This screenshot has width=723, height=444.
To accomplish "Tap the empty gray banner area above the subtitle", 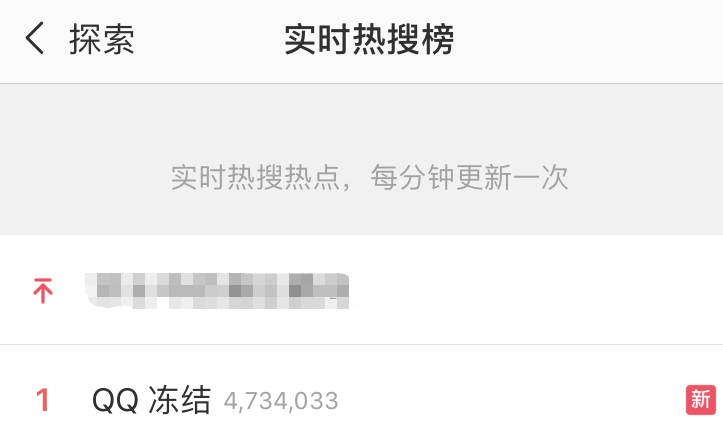I will pyautogui.click(x=362, y=122).
